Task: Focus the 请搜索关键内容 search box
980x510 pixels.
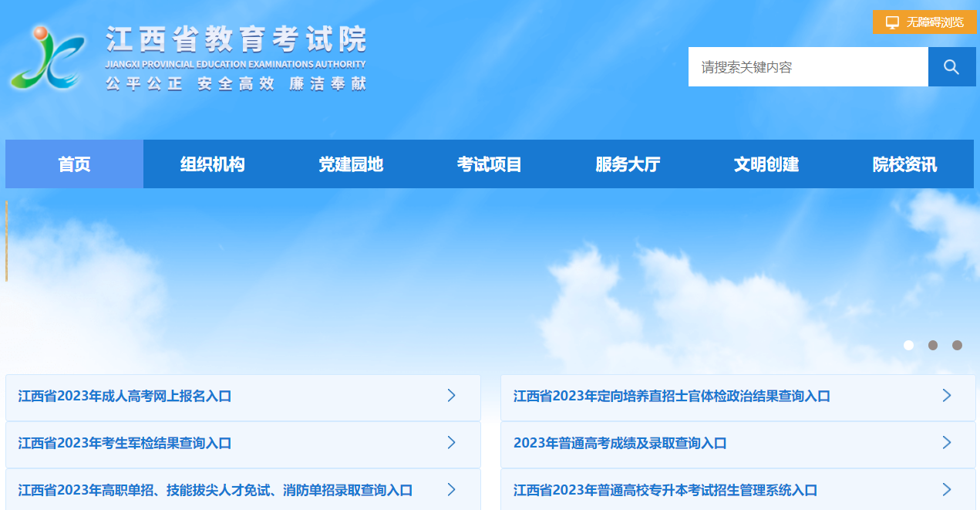Action: click(808, 67)
